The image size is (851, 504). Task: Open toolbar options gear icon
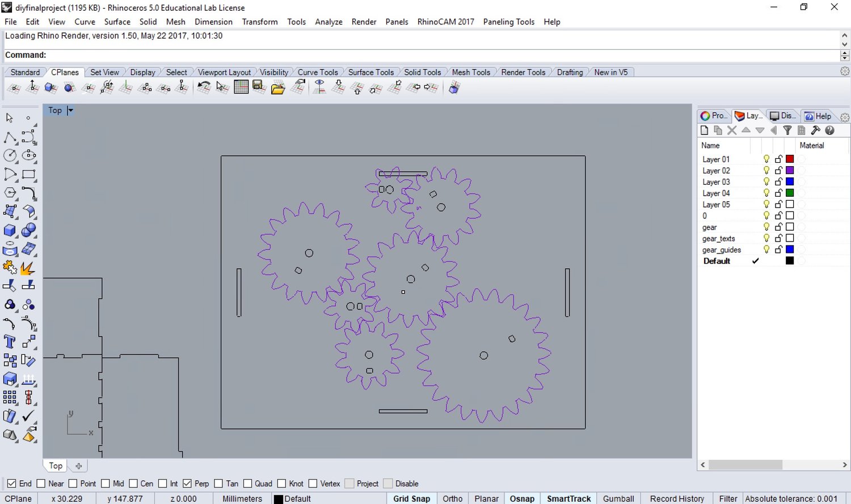pyautogui.click(x=845, y=71)
